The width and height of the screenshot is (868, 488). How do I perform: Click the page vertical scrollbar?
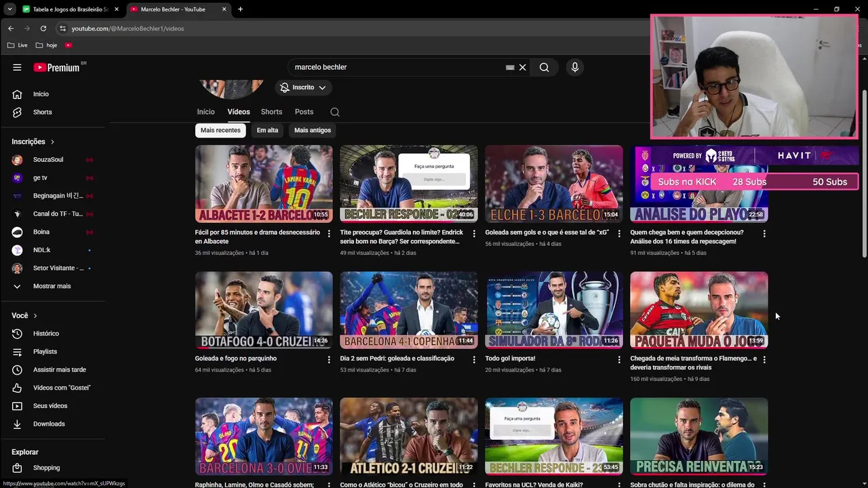tap(864, 175)
